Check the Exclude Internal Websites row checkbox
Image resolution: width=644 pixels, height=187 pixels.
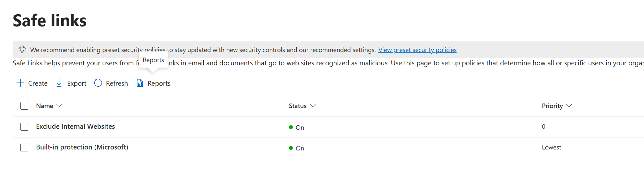coord(24,126)
